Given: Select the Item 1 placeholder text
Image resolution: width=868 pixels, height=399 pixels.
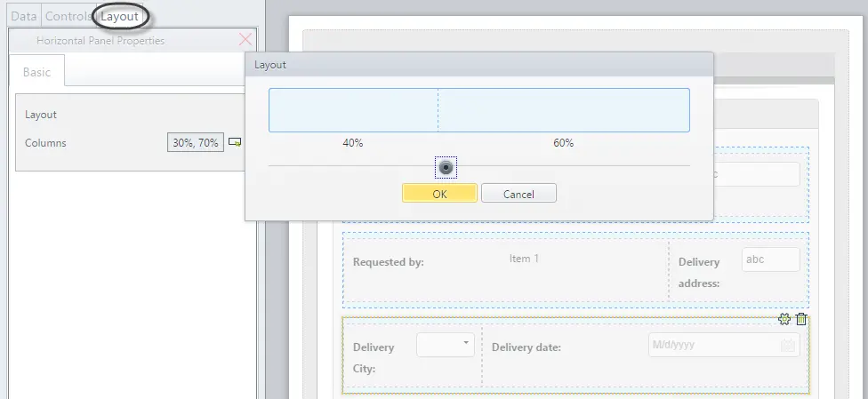Looking at the screenshot, I should [524, 259].
